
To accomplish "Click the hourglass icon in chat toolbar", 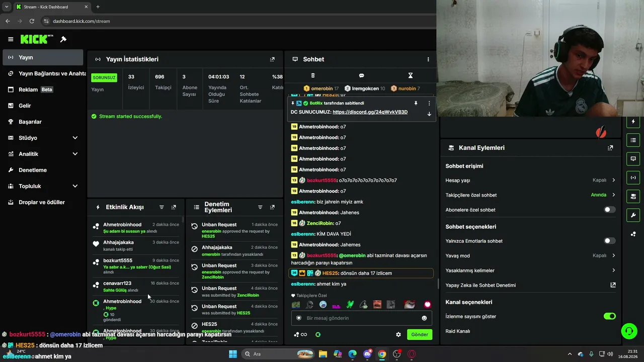I will coord(410,75).
